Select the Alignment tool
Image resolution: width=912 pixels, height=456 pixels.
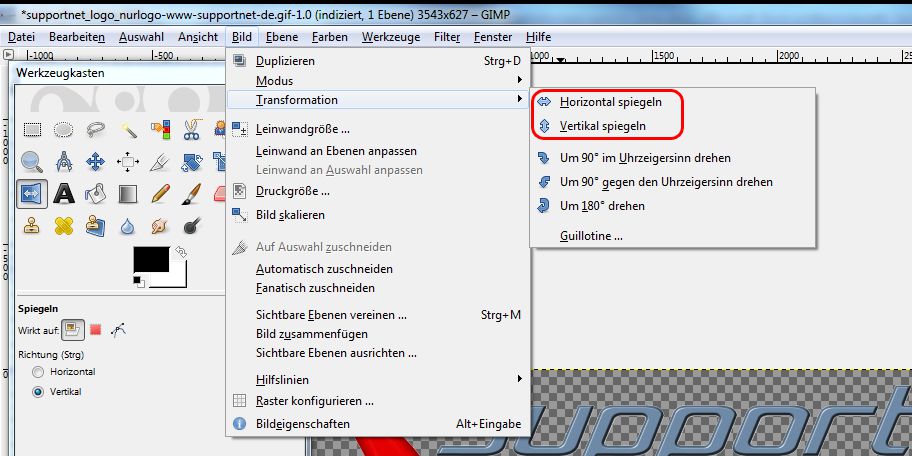click(x=128, y=161)
